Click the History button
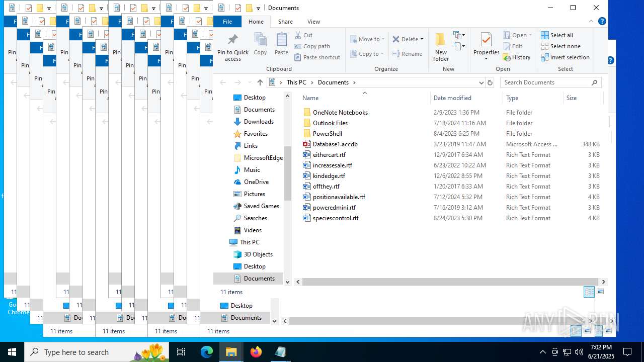The height and width of the screenshot is (362, 644). tap(517, 57)
